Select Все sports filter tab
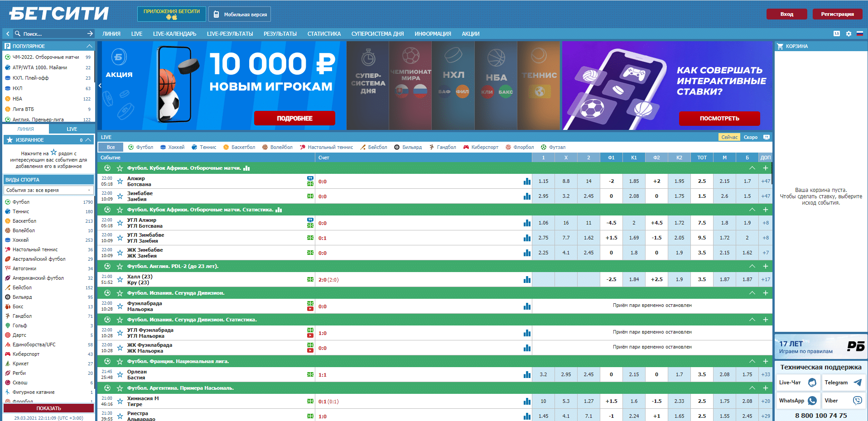 coord(111,147)
